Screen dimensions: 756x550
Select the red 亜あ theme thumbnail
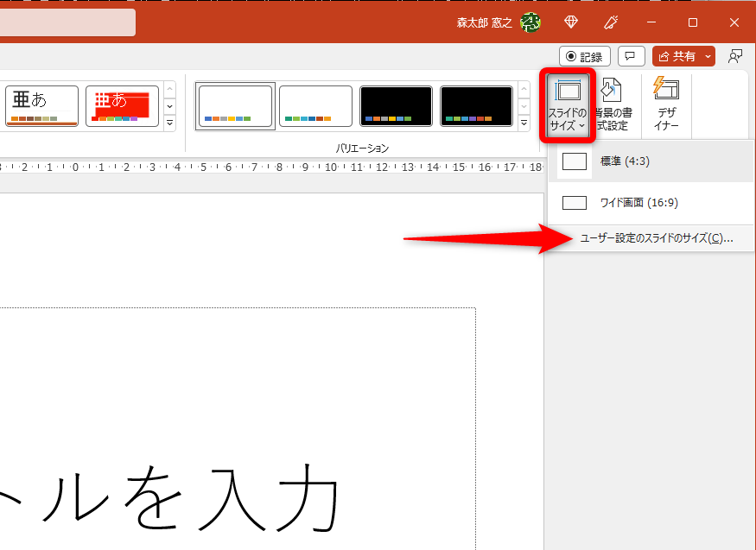(121, 105)
